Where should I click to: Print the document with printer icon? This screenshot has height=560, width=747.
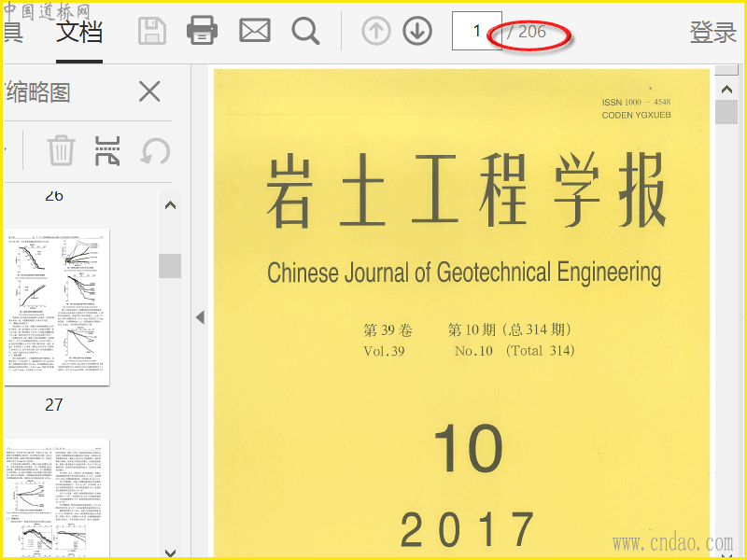coord(202,31)
